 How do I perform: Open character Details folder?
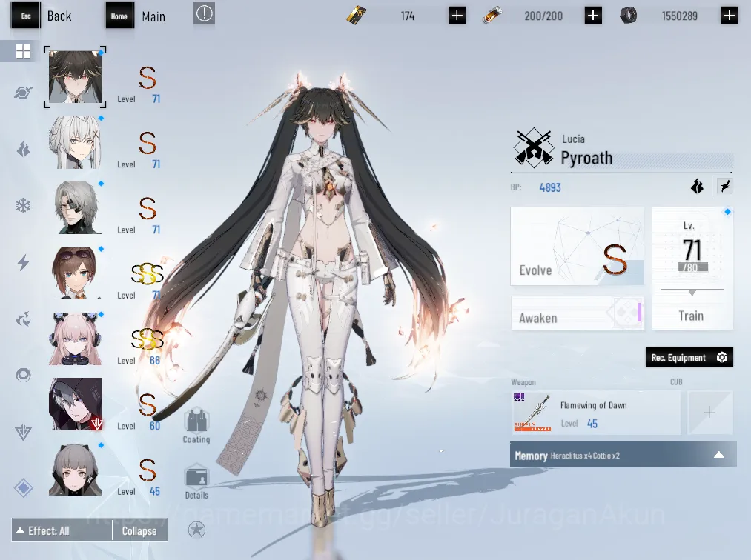click(x=196, y=481)
